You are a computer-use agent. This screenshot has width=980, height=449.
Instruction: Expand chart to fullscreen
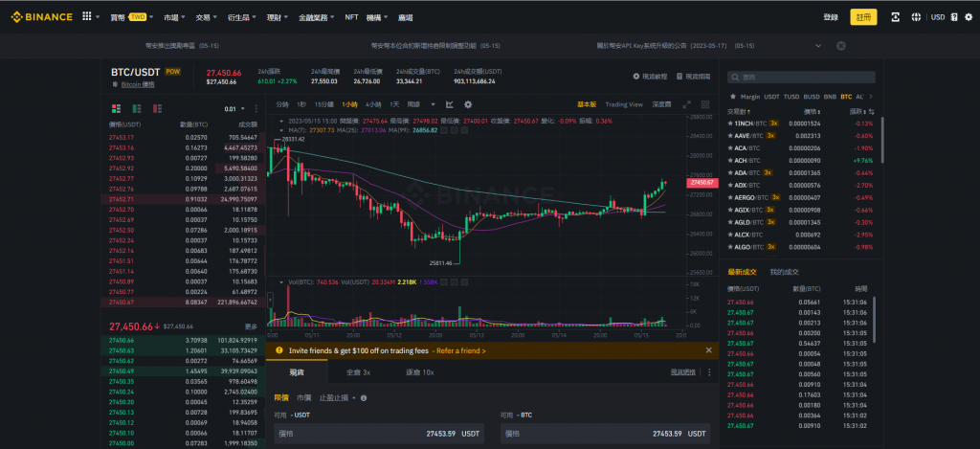click(686, 104)
